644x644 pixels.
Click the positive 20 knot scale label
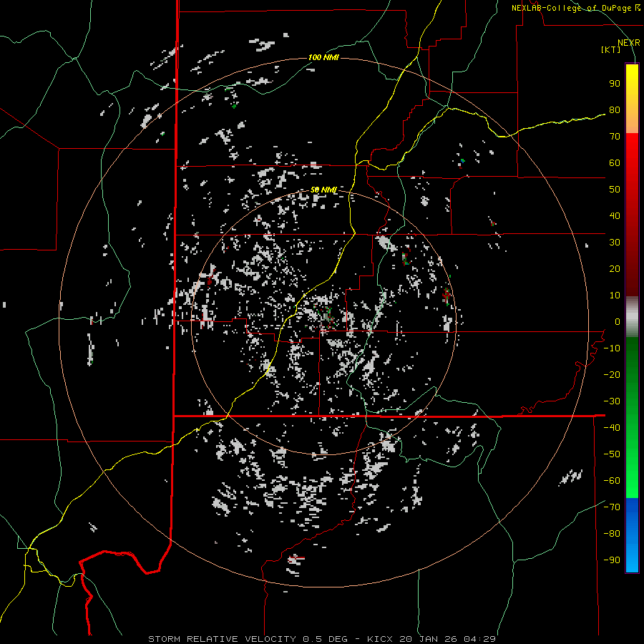(615, 269)
